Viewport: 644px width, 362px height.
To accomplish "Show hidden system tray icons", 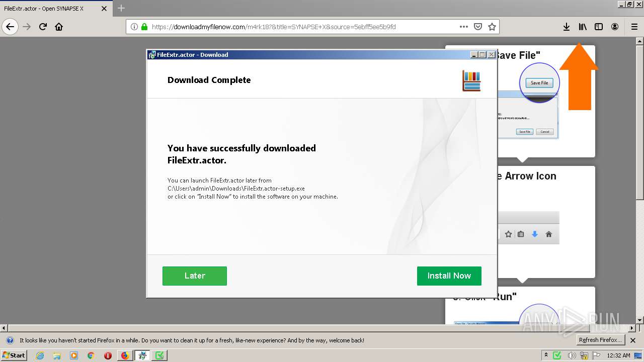I will (x=546, y=355).
